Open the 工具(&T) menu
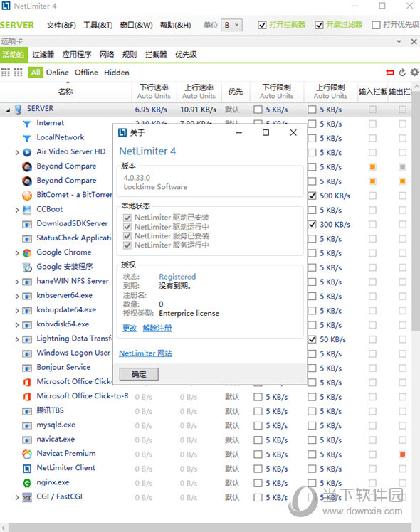 tap(98, 26)
